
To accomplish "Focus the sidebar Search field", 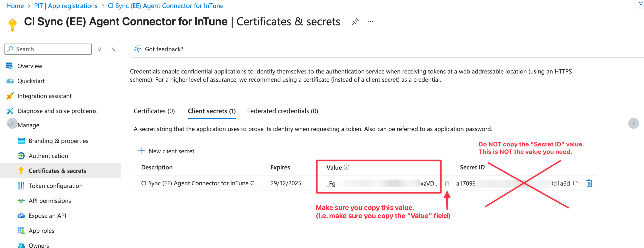I will [48, 49].
